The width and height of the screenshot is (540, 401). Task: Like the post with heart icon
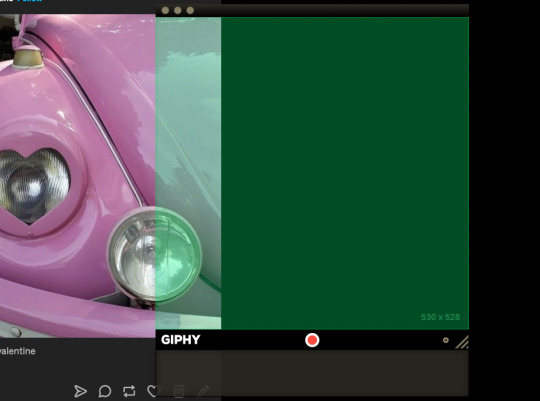coord(154,391)
